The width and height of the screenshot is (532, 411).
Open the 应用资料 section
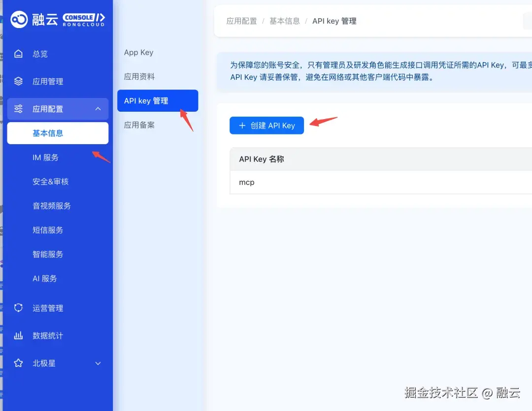coord(138,76)
